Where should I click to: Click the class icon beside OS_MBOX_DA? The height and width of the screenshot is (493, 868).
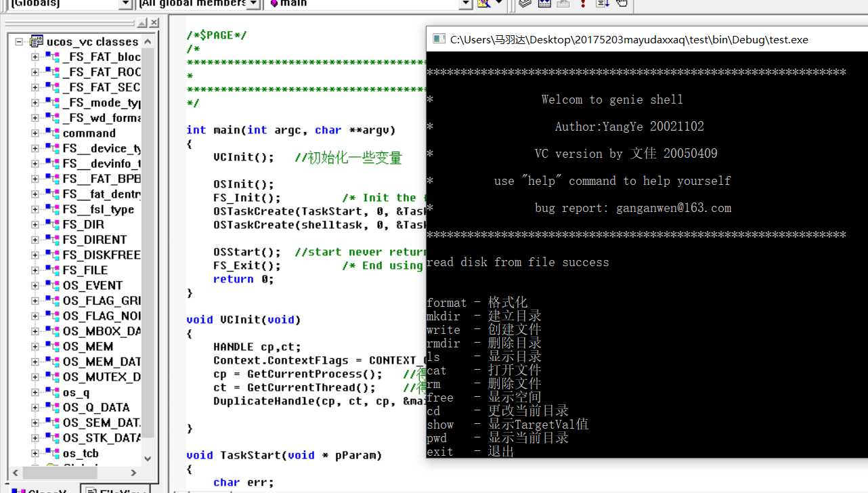pyautogui.click(x=52, y=331)
